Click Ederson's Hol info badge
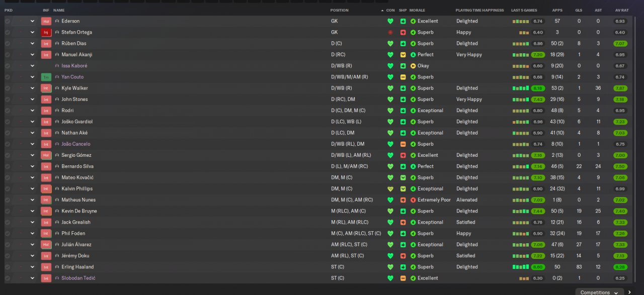This screenshot has width=644, height=295. 46,21
